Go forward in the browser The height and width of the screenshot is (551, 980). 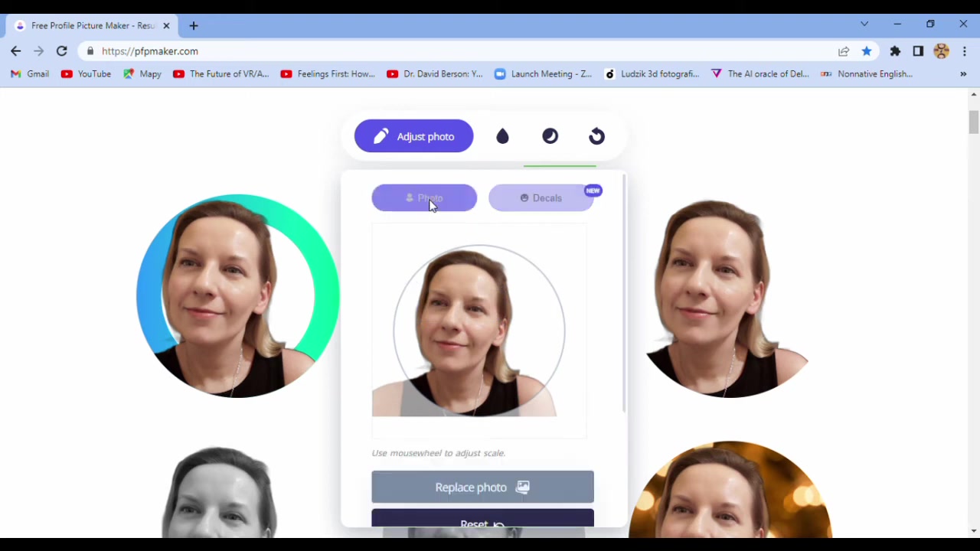click(x=39, y=51)
